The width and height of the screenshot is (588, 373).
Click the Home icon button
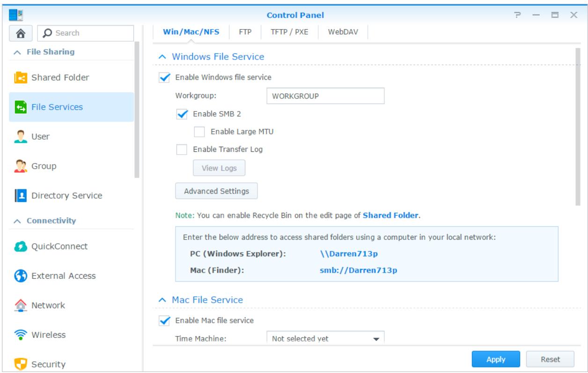(x=21, y=33)
